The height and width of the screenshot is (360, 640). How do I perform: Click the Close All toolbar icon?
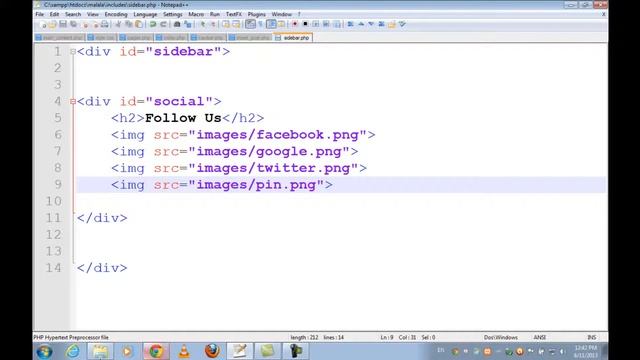[x=95, y=24]
